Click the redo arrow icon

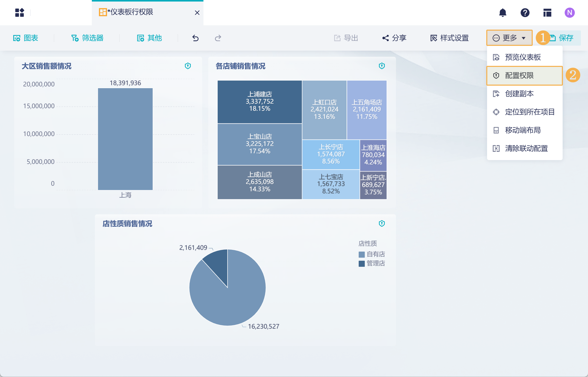point(218,38)
